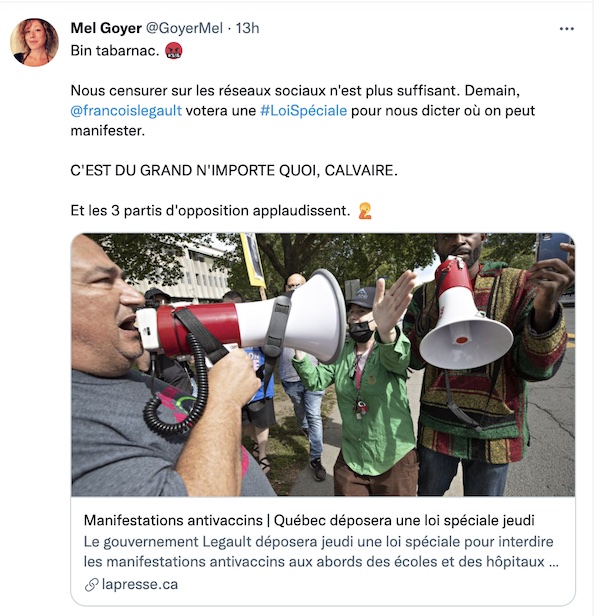Click the 'Bin tabarnac.' tweet text
600x616 pixels.
tap(115, 51)
